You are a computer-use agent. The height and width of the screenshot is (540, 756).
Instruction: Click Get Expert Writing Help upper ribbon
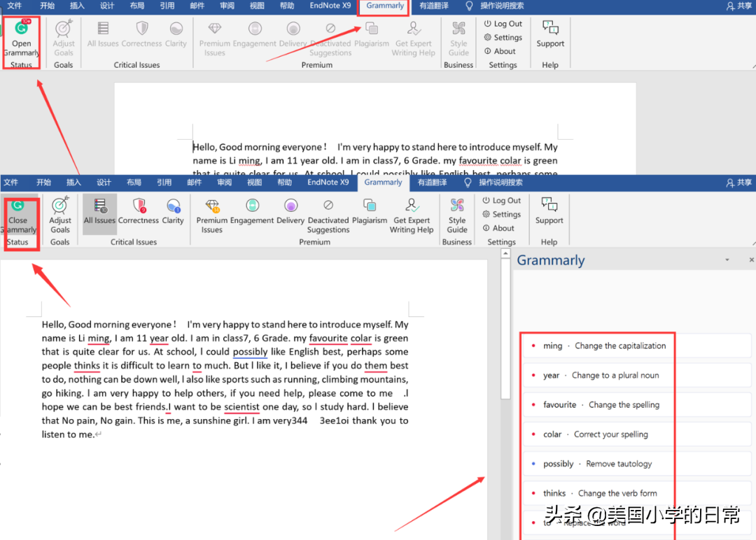coord(413,38)
